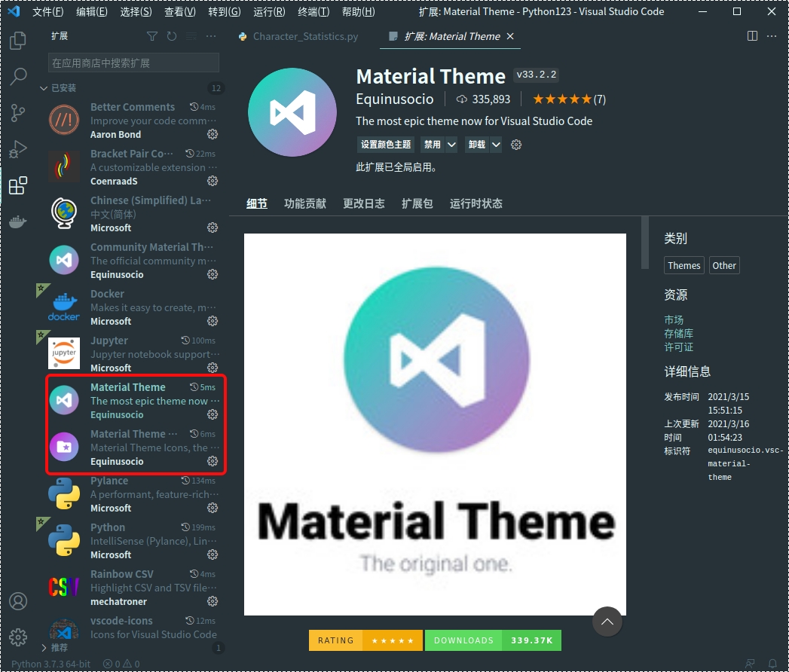Select the 扩展包 tab
The image size is (789, 672).
(x=417, y=203)
